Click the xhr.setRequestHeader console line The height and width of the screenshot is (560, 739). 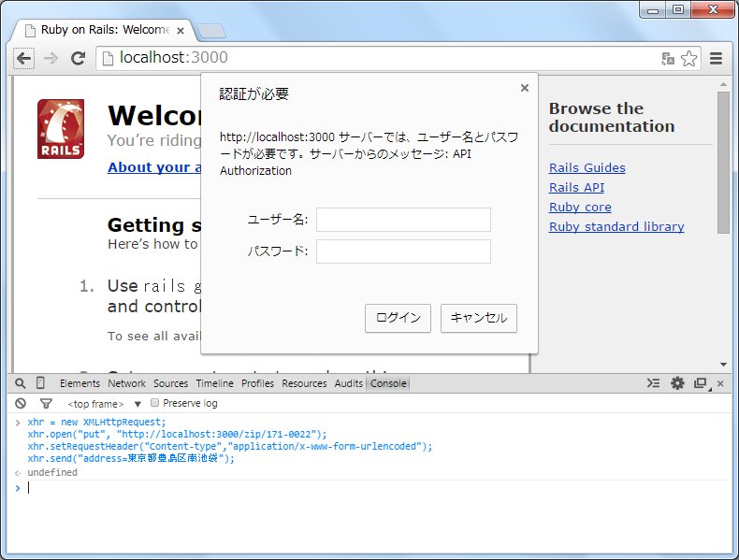(x=229, y=447)
